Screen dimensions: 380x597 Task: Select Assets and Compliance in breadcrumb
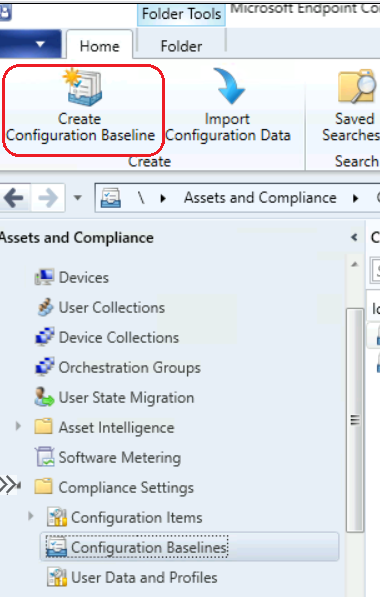(x=260, y=198)
